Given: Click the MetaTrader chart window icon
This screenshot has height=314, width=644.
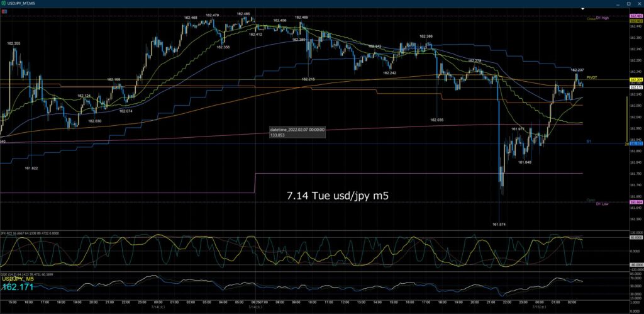Looking at the screenshot, I should tap(3, 3).
